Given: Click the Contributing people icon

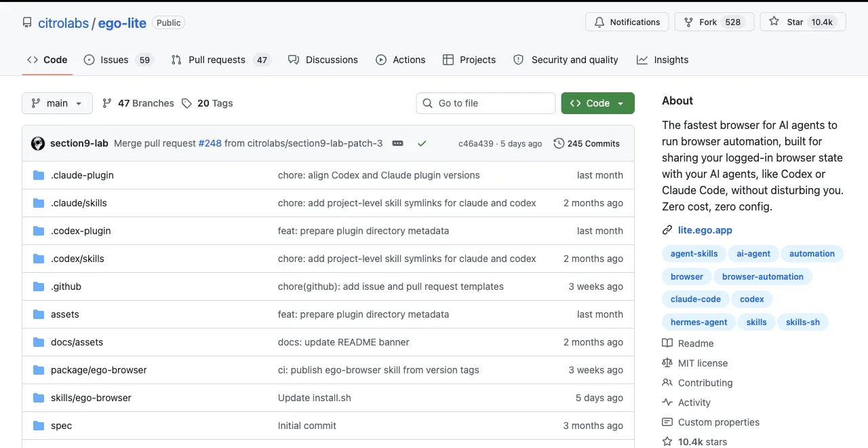Looking at the screenshot, I should (x=667, y=383).
